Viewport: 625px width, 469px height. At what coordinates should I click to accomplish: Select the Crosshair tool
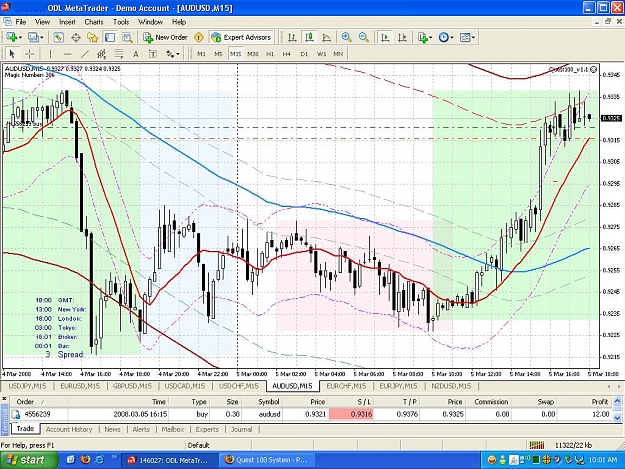pyautogui.click(x=29, y=54)
